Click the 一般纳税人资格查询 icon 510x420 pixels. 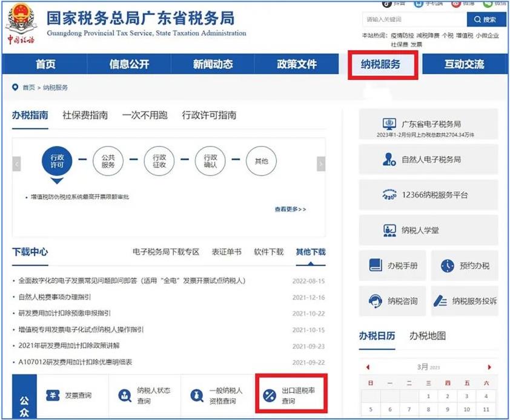point(196,396)
